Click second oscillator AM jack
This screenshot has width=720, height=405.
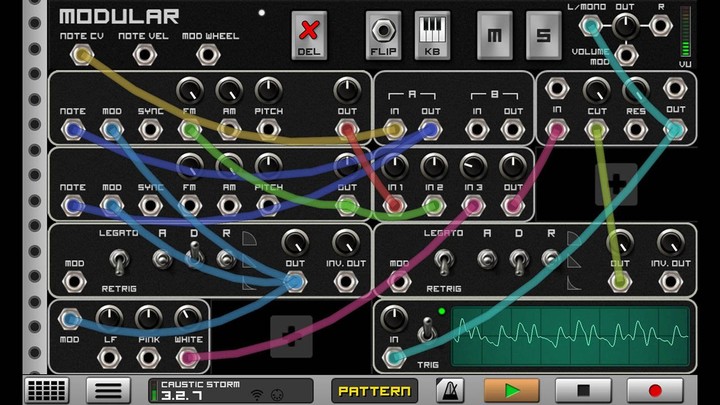click(x=229, y=206)
